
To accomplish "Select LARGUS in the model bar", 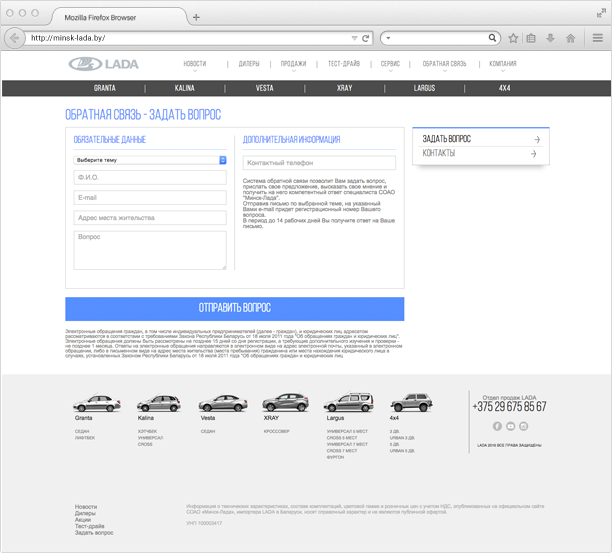I will click(424, 88).
